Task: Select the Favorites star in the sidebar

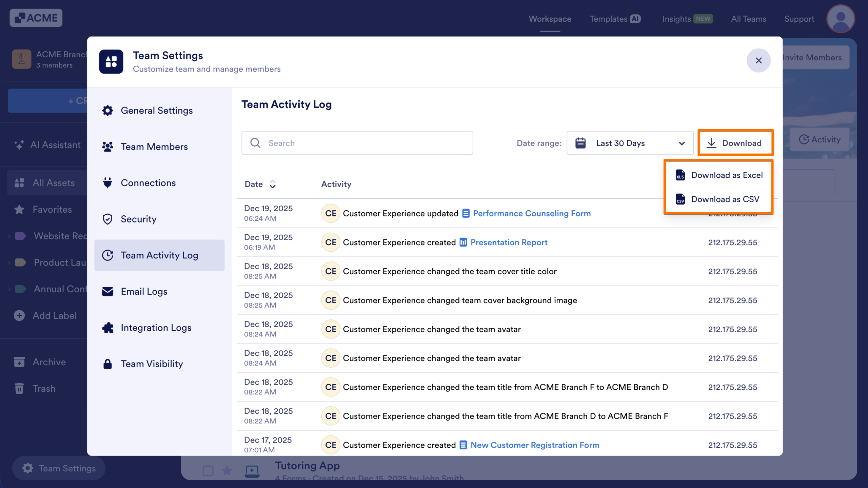Action: (19, 209)
